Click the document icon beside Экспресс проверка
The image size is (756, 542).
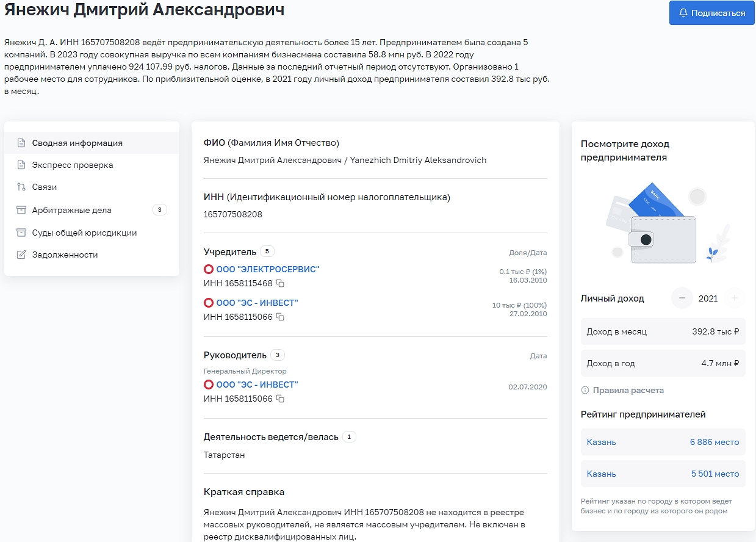[x=21, y=164]
